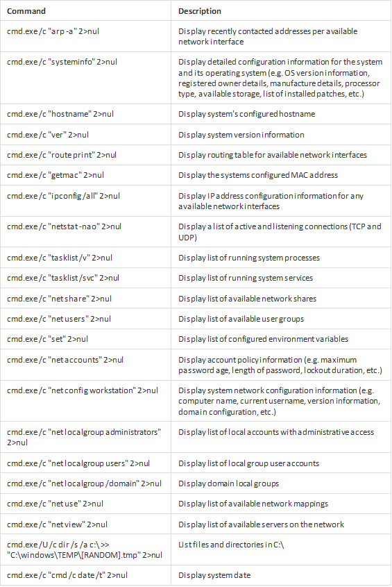Viewport: 392px width, 587px height.
Task: Click the ver command row
Action: tap(196, 134)
